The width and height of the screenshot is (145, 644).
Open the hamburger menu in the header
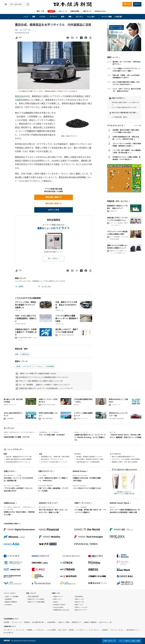6,4
